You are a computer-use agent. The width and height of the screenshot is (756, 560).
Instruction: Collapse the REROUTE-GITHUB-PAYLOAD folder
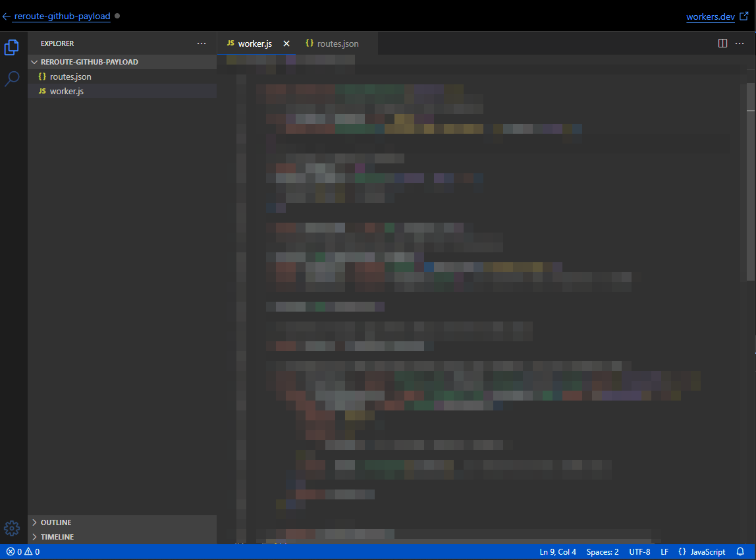point(89,62)
